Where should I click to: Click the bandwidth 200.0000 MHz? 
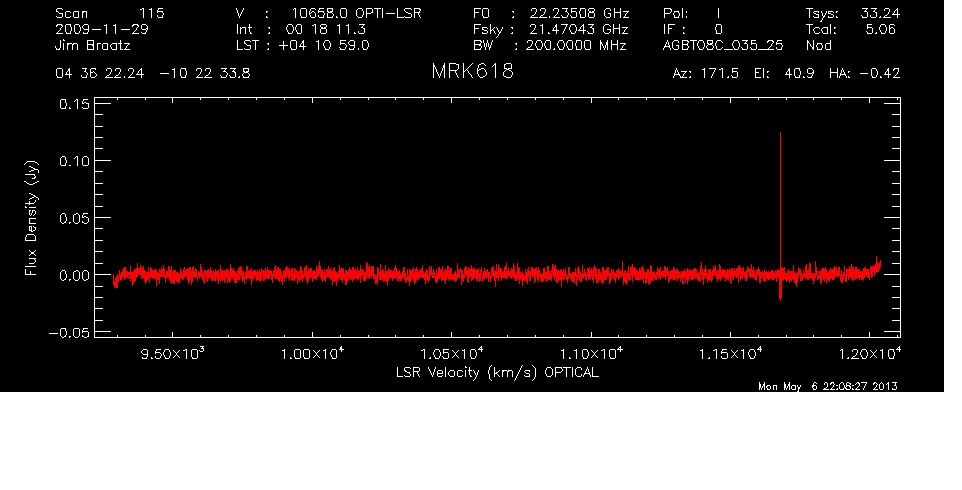click(x=576, y=45)
